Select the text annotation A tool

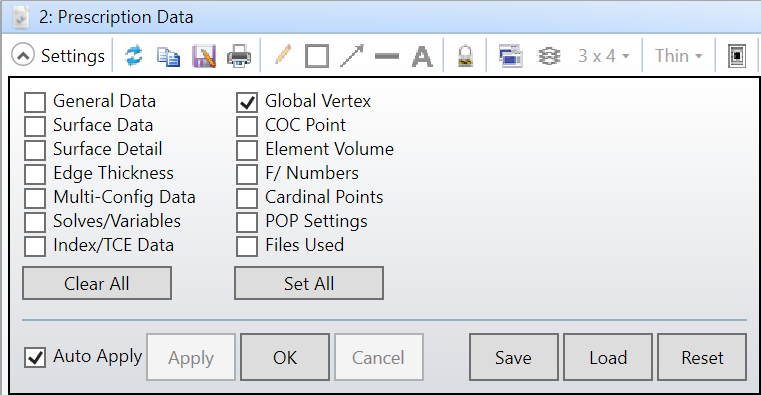tap(422, 56)
